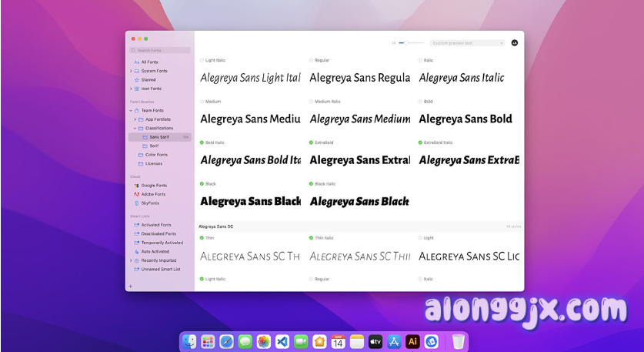Open the Activated Fonts smart list

(156, 225)
